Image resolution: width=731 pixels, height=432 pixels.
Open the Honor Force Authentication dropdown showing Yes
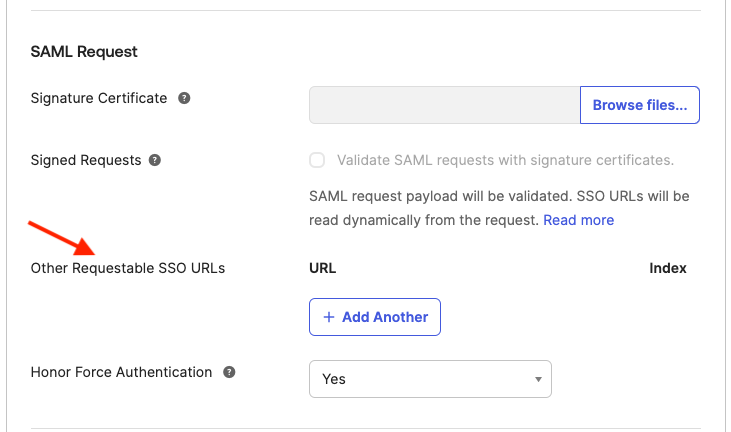pos(430,379)
